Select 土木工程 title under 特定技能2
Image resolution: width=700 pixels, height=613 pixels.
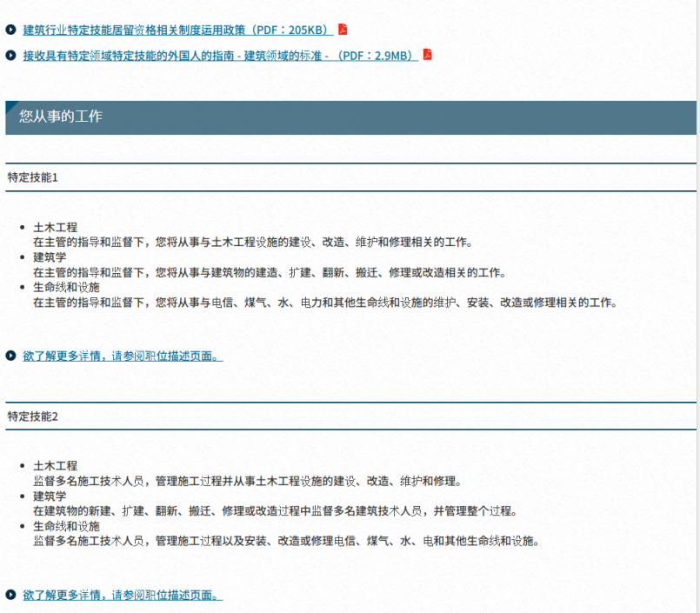click(55, 466)
